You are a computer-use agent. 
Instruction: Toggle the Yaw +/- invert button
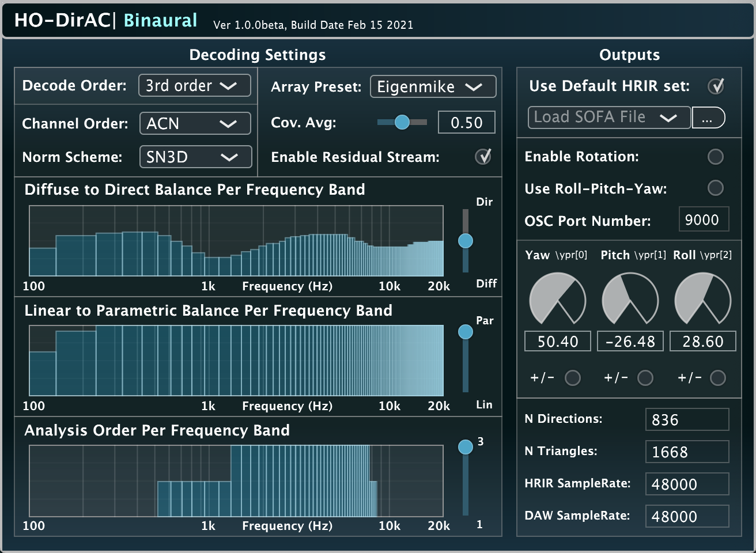[572, 378]
